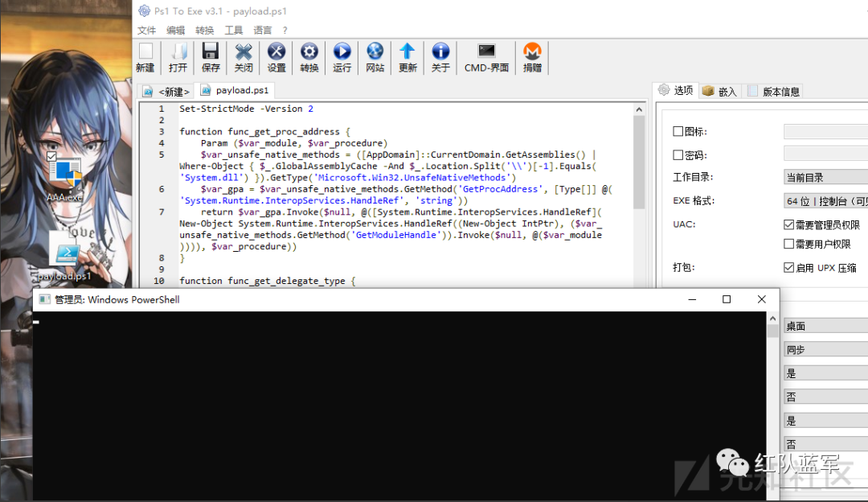Click Ps1 To Exe title bar app icon
The width and height of the screenshot is (868, 502).
pos(144,10)
